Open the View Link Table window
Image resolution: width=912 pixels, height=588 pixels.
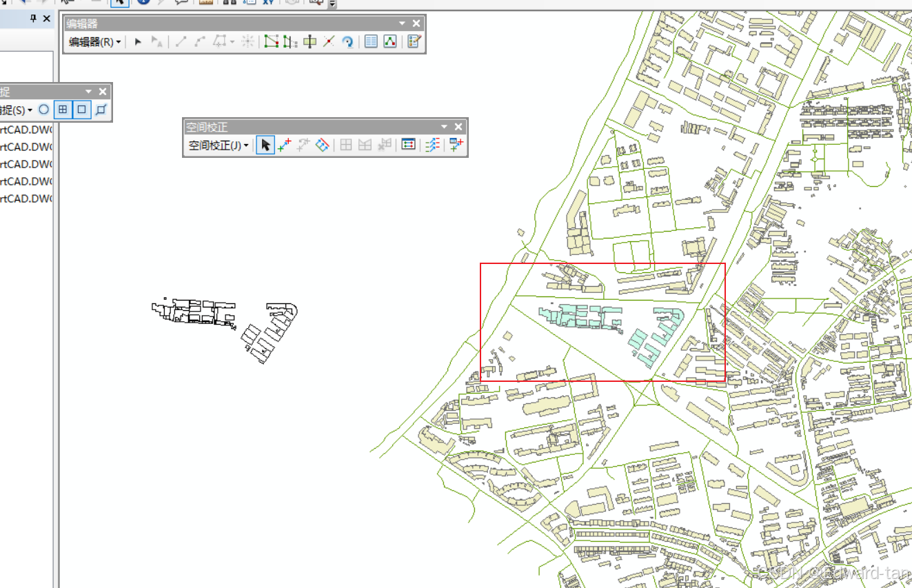[409, 145]
